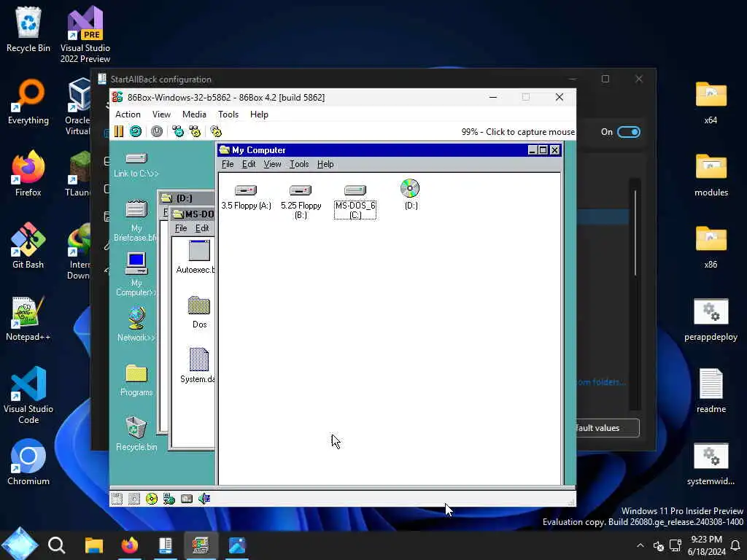Click StartAllBack window scrollbar
This screenshot has width=747, height=560.
pyautogui.click(x=635, y=233)
